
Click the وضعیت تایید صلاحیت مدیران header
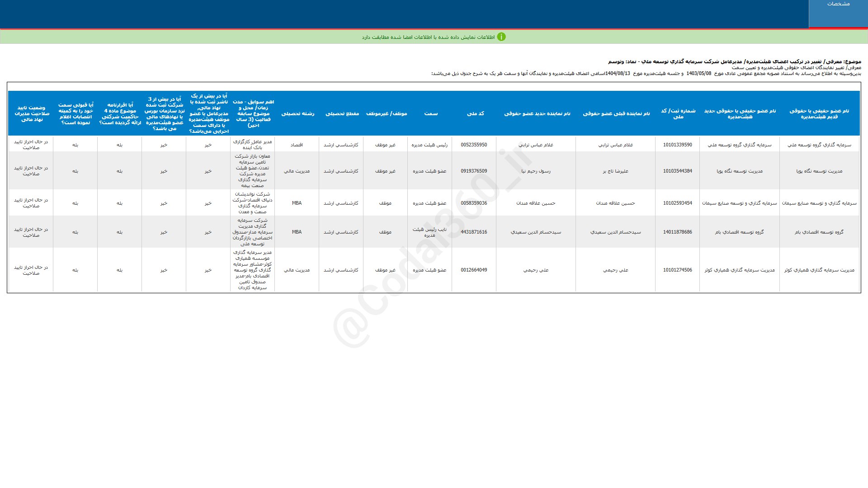pyautogui.click(x=31, y=113)
